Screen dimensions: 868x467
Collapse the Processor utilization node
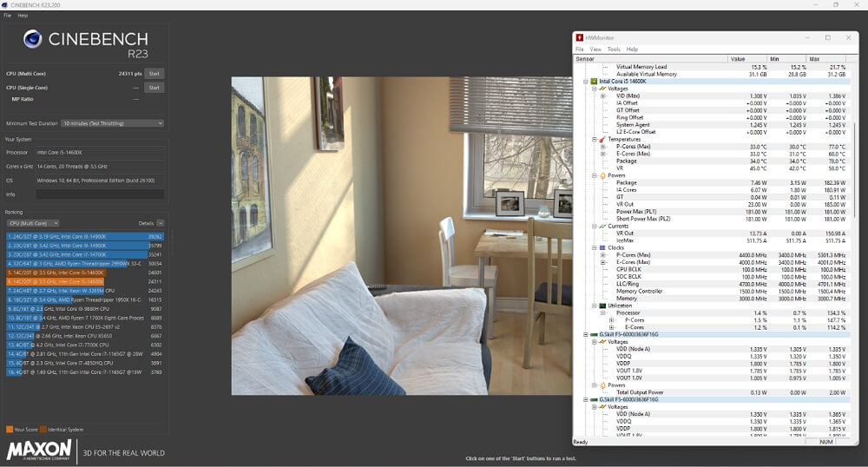pyautogui.click(x=603, y=312)
